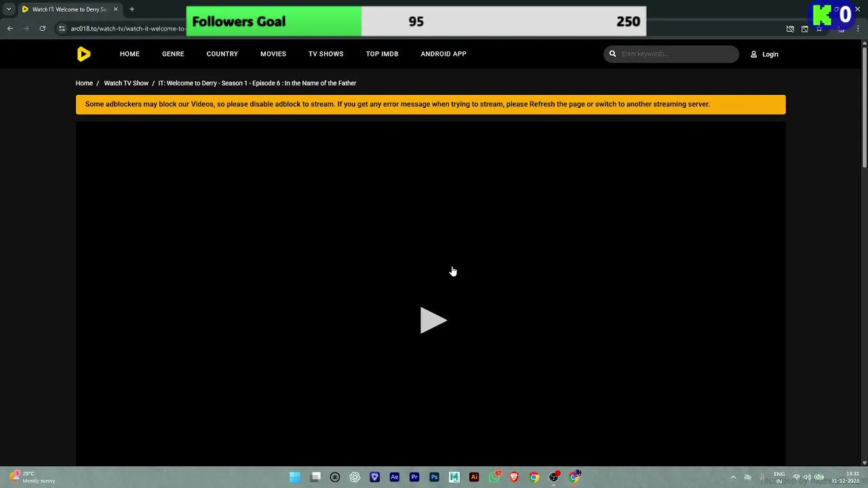This screenshot has width=868, height=488.
Task: Click the Home breadcrumb link
Action: click(84, 83)
